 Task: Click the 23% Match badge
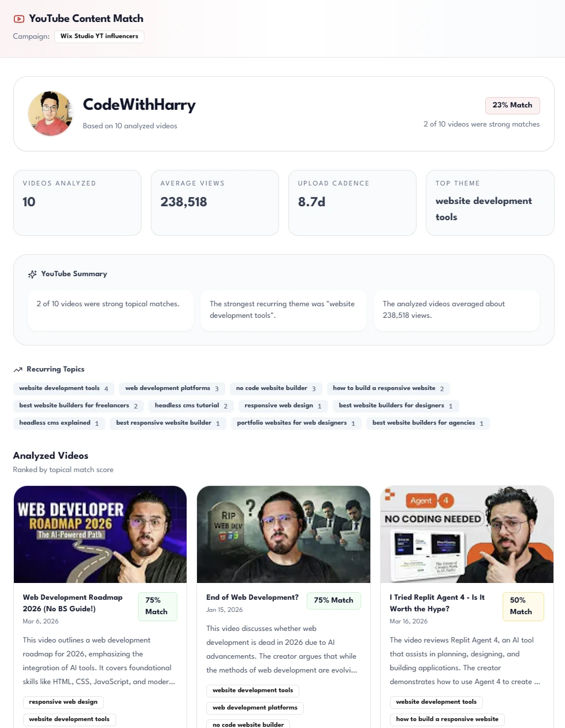coord(512,105)
